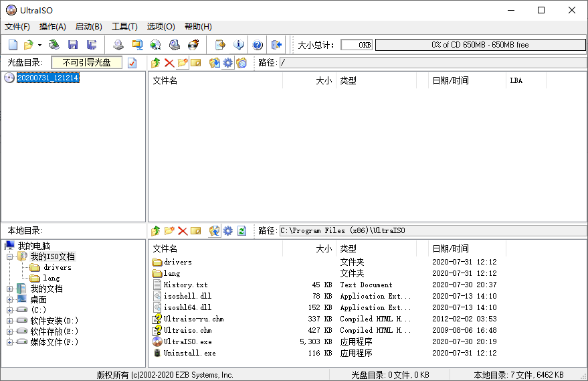Sort local list by 大小 column
The height and width of the screenshot is (381, 588).
(309, 248)
